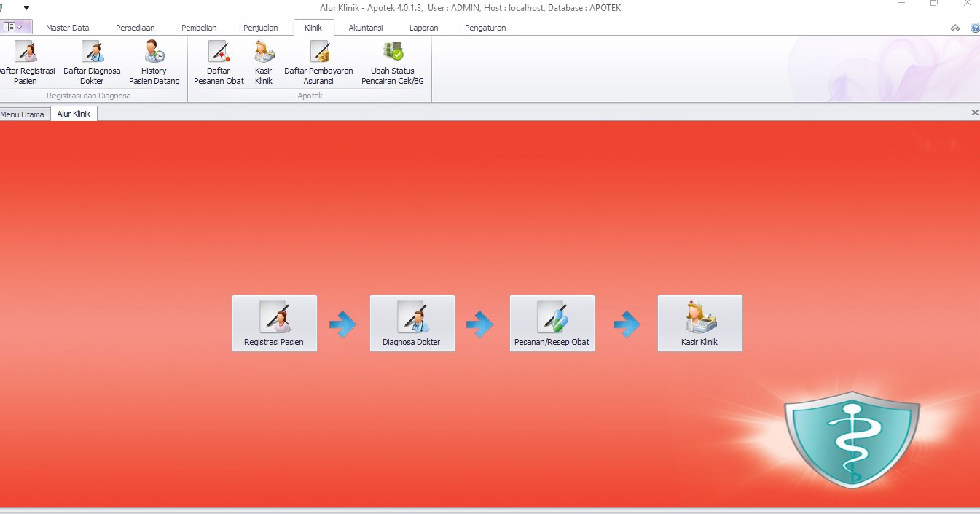
Task: Click the Kasir Klinik flow button
Action: (700, 324)
